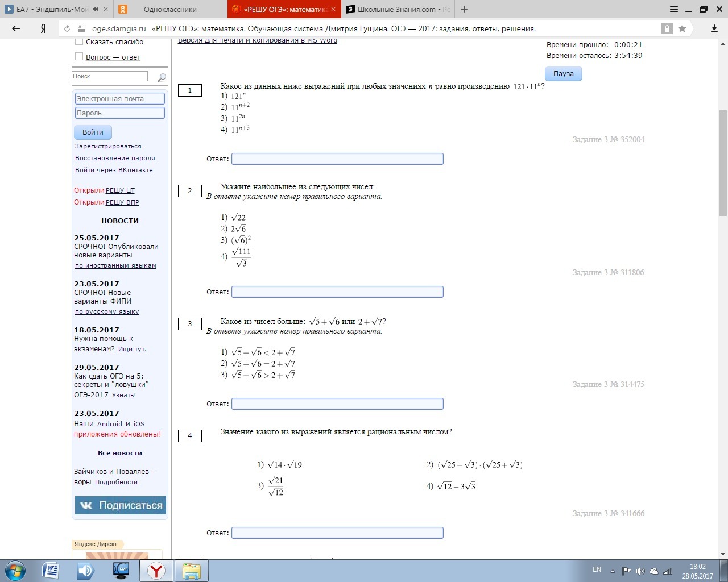Screen dimensions: 728x582
Task: Open the Подробности link
Action: 116,482
